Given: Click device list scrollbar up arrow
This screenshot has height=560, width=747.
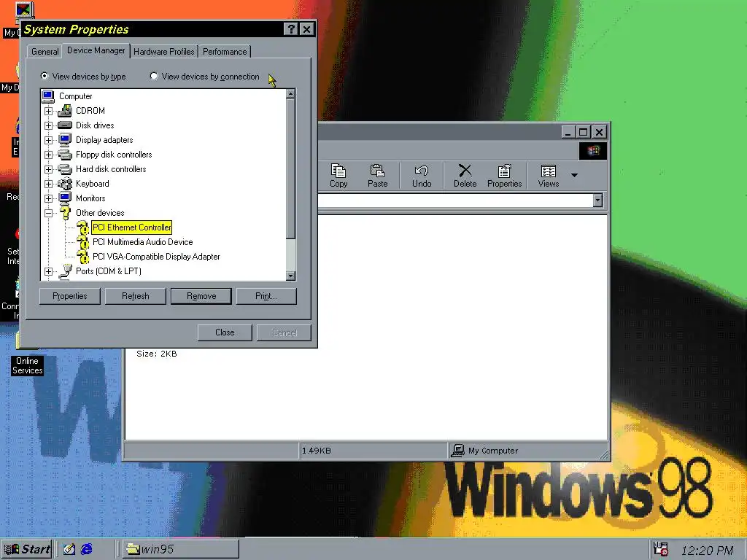Looking at the screenshot, I should 290,94.
